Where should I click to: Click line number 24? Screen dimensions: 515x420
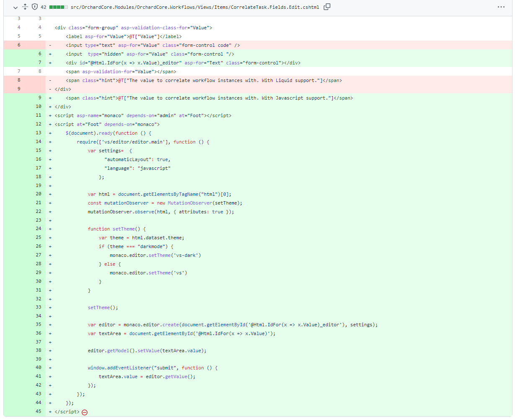[39, 229]
